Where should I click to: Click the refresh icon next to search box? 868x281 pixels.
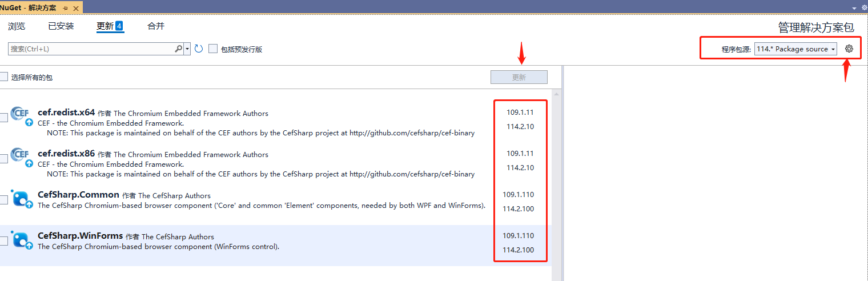coord(199,49)
